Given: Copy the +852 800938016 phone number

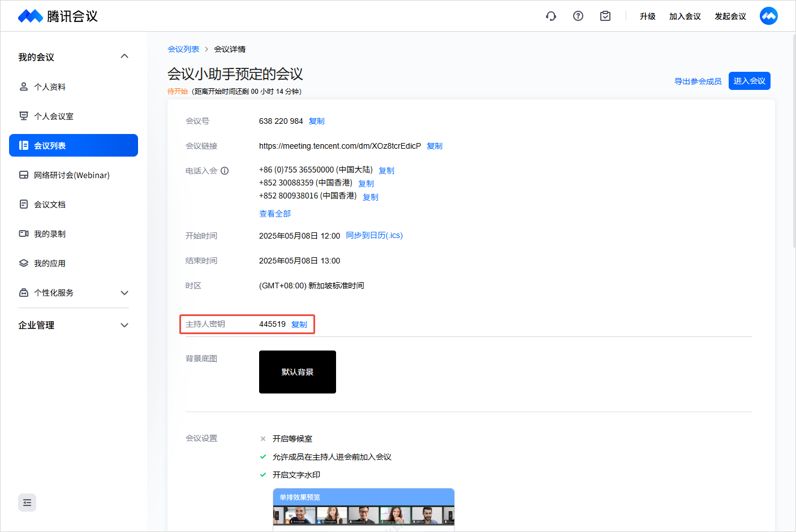Looking at the screenshot, I should 371,197.
